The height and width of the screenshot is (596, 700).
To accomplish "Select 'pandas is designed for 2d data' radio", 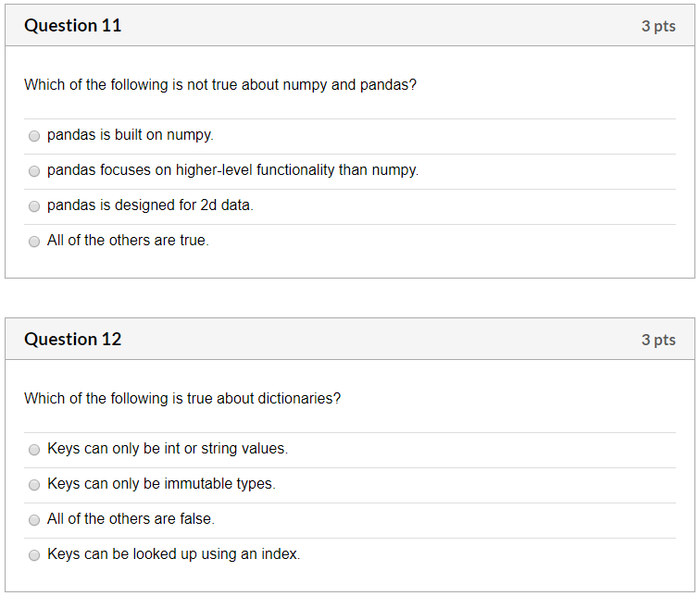I will 34,206.
